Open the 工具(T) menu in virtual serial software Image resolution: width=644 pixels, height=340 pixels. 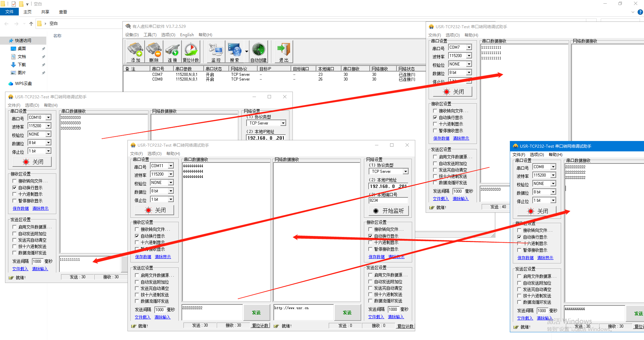[150, 35]
